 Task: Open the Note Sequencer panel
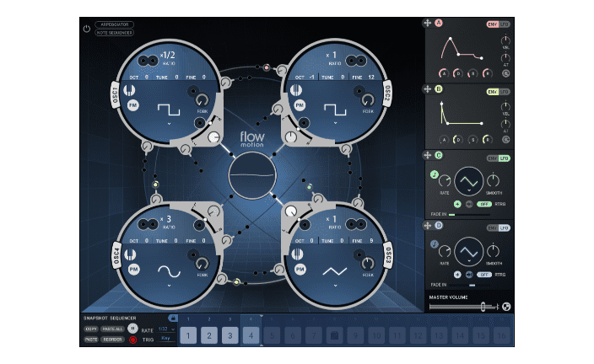115,33
